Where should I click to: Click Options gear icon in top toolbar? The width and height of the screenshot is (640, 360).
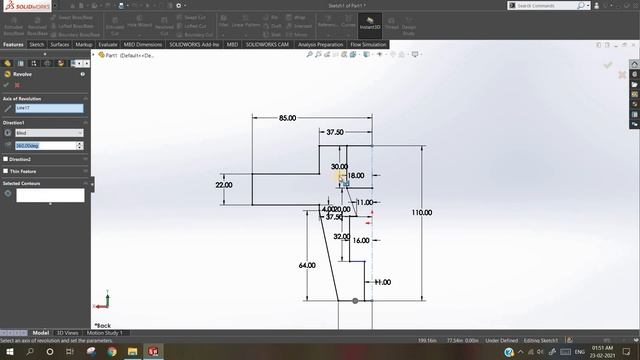point(179,6)
